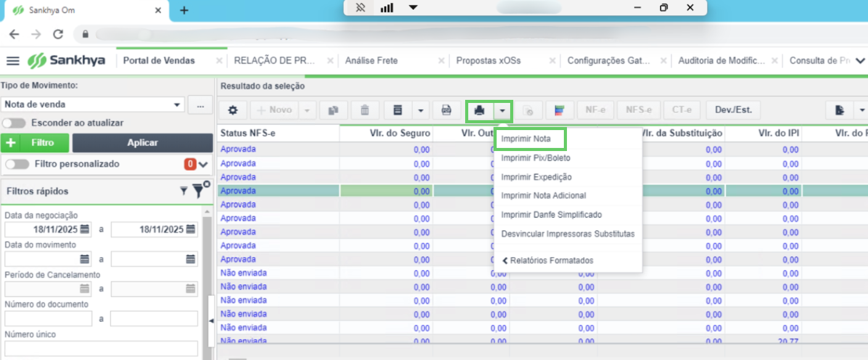Screen dimensions: 868x360
Task: Click the colored bars chart icon
Action: point(561,110)
